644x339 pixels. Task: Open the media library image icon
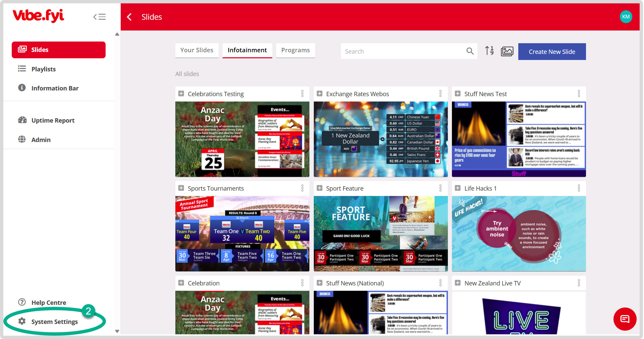[x=507, y=51]
